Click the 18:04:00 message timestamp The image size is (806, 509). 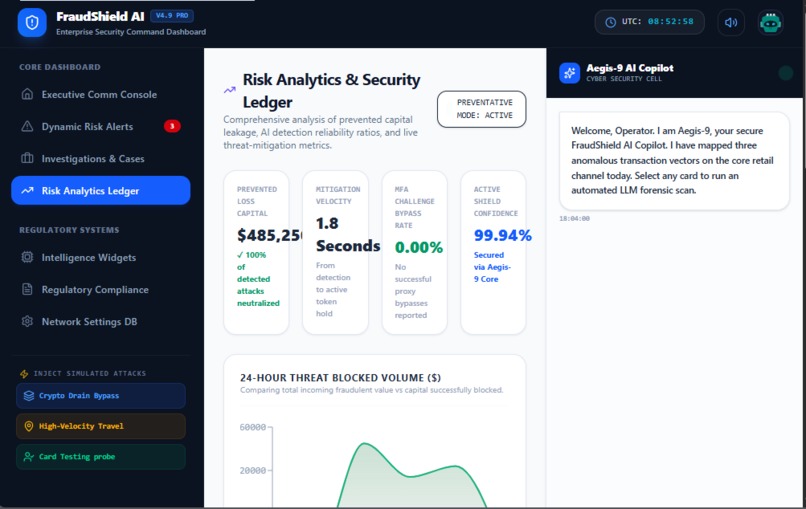(574, 219)
